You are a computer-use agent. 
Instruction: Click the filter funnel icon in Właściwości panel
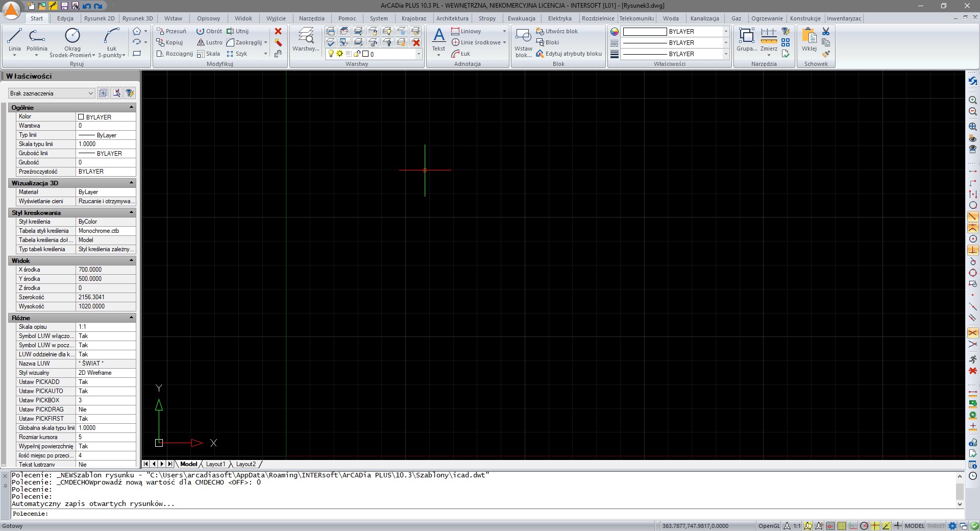coord(130,93)
